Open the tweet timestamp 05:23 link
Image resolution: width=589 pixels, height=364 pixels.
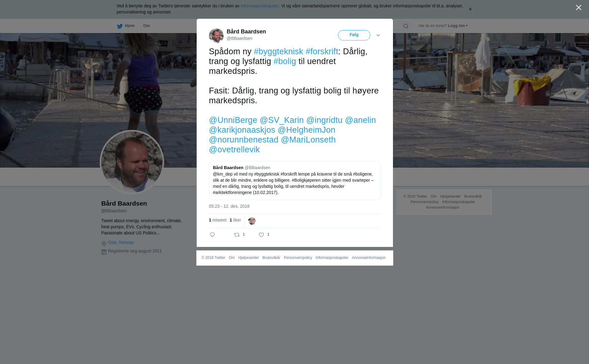pyautogui.click(x=229, y=206)
